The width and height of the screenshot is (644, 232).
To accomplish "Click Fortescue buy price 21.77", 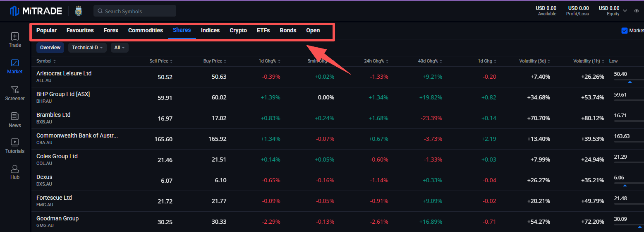I will (219, 201).
